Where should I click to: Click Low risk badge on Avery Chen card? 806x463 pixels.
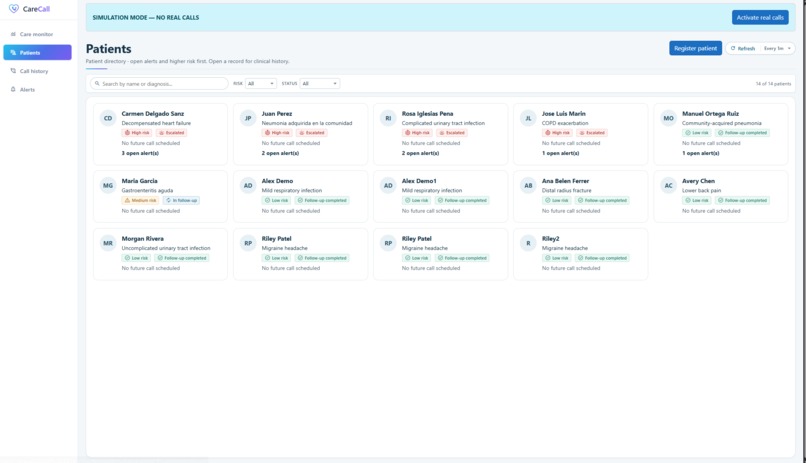pyautogui.click(x=697, y=200)
